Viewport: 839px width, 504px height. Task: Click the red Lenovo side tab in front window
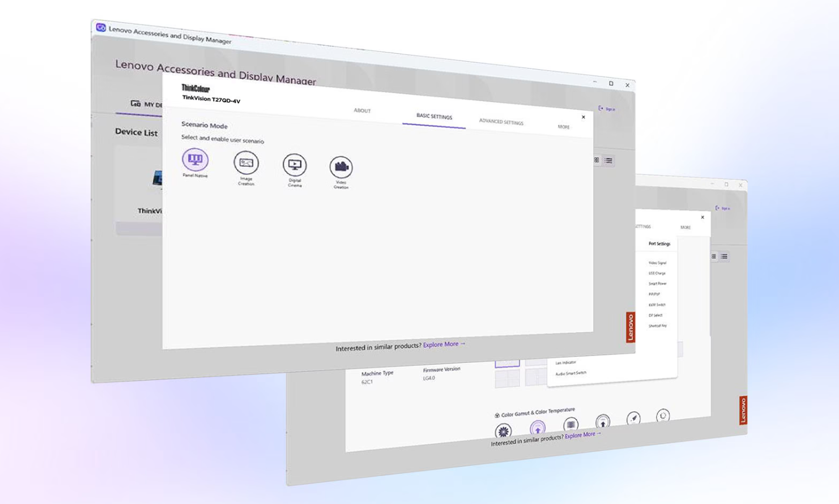tap(630, 327)
